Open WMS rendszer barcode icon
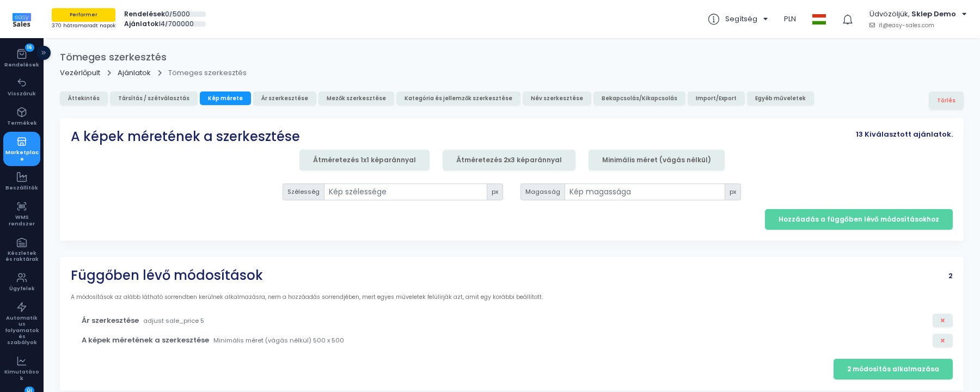 [x=22, y=206]
